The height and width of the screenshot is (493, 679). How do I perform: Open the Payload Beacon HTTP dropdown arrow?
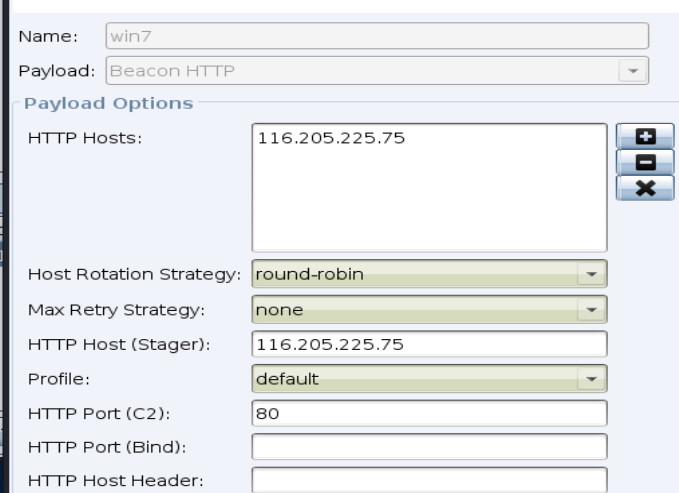click(x=633, y=71)
